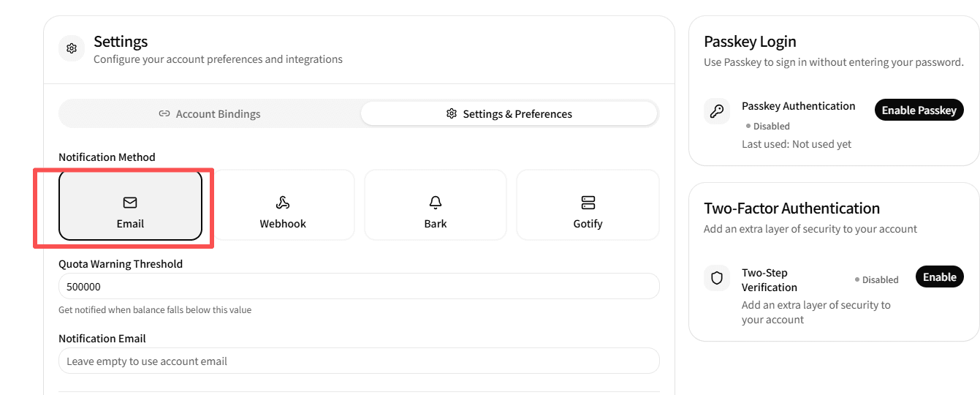The height and width of the screenshot is (395, 980).
Task: Click the Settings gear icon in header
Action: 72,49
